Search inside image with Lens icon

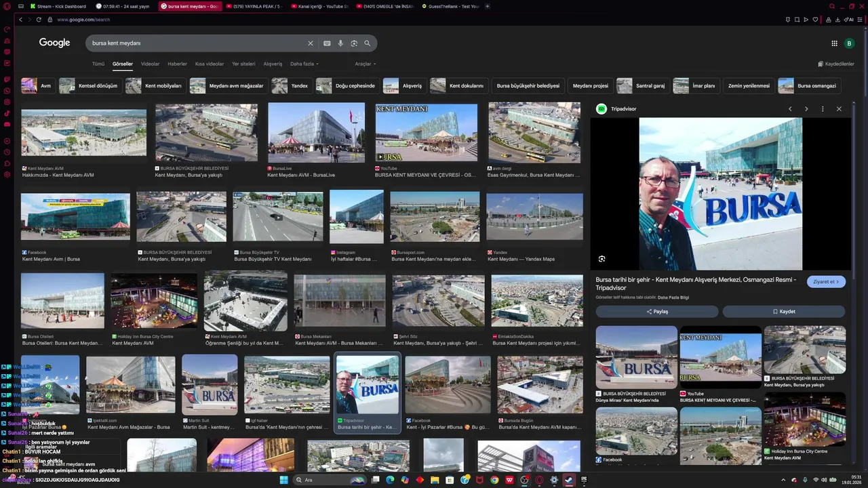pyautogui.click(x=601, y=259)
